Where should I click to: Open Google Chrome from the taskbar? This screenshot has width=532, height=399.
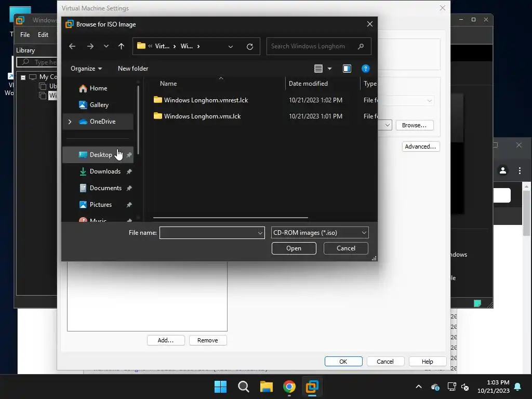[x=289, y=387]
